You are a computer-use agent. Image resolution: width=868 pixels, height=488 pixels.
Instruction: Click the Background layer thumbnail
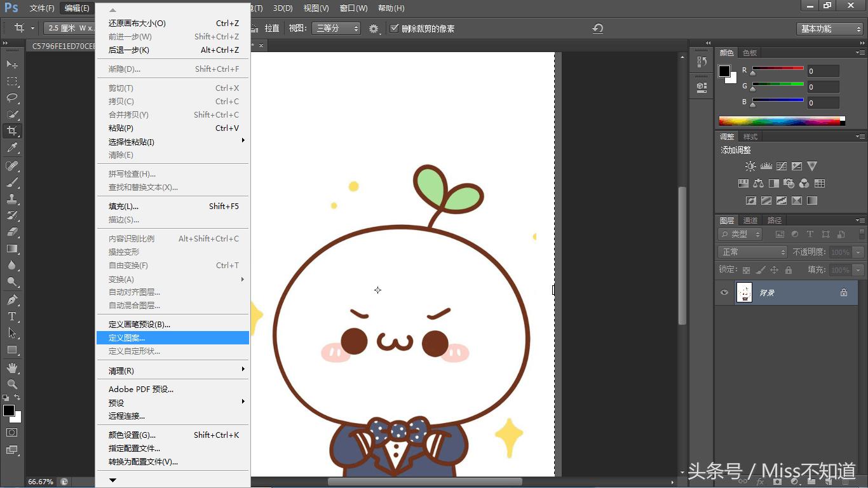744,292
